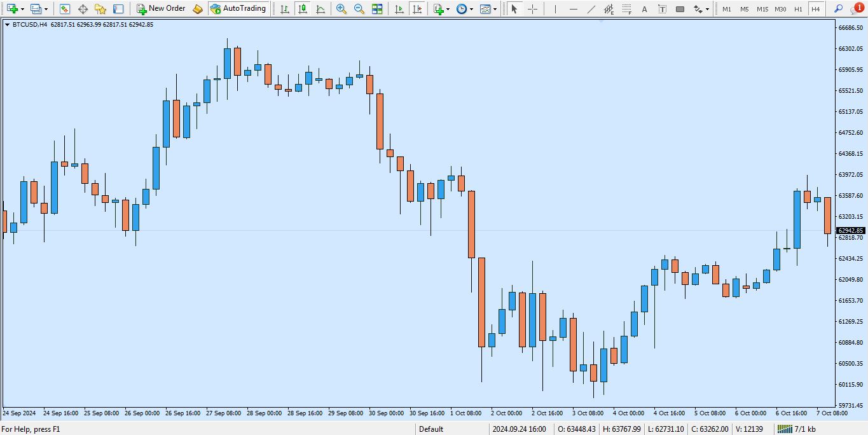Toggle the AutoTrading button

238,9
